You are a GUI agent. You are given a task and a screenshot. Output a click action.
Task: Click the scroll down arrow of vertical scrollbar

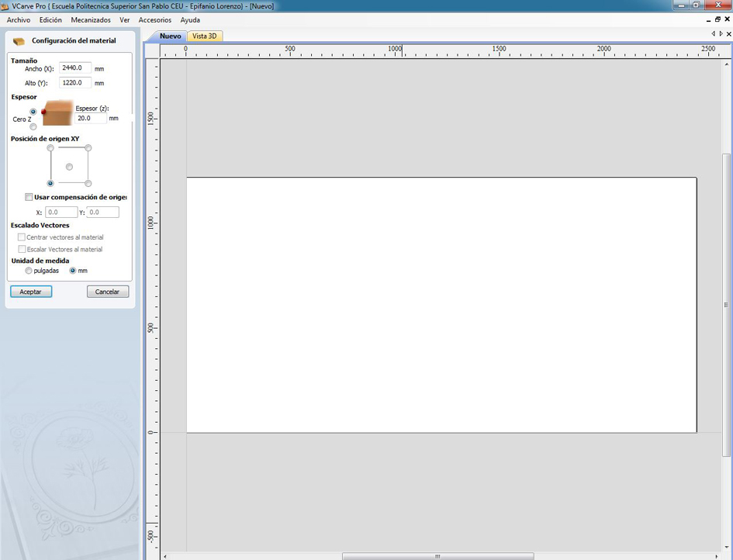point(727,547)
